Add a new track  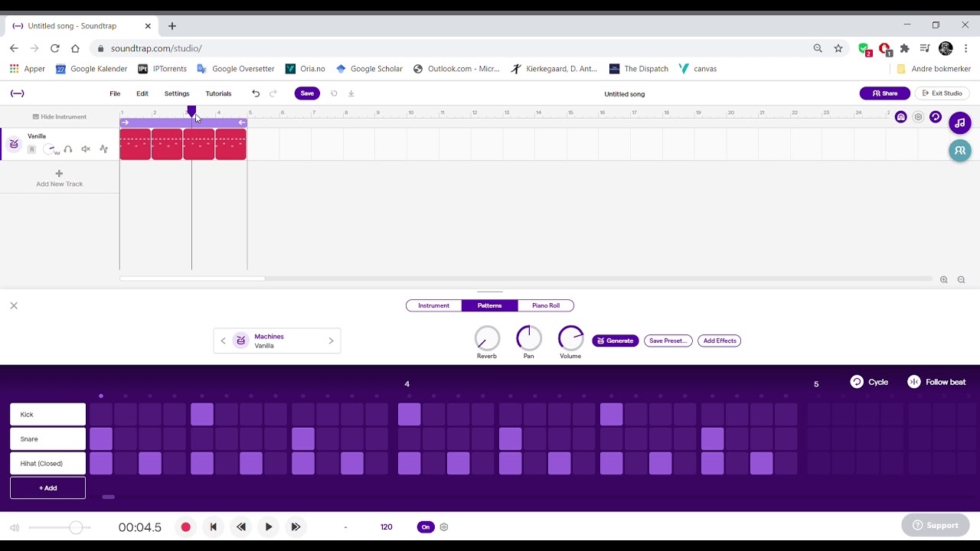pos(59,178)
